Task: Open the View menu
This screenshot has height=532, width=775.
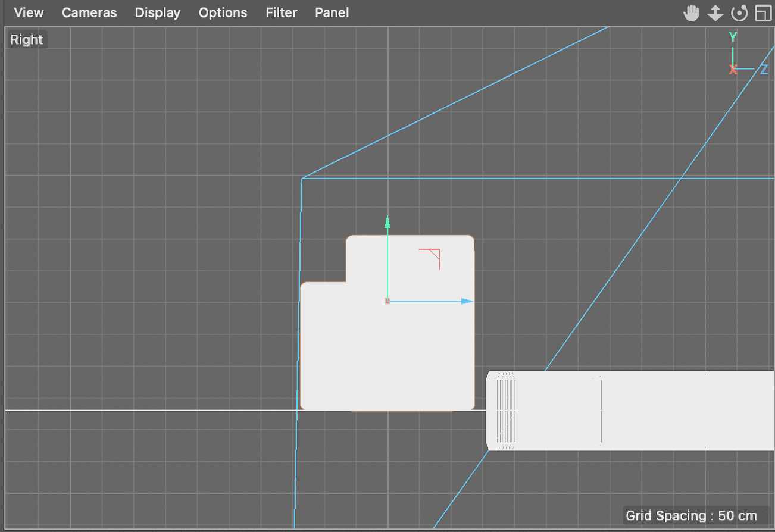Action: click(x=28, y=12)
